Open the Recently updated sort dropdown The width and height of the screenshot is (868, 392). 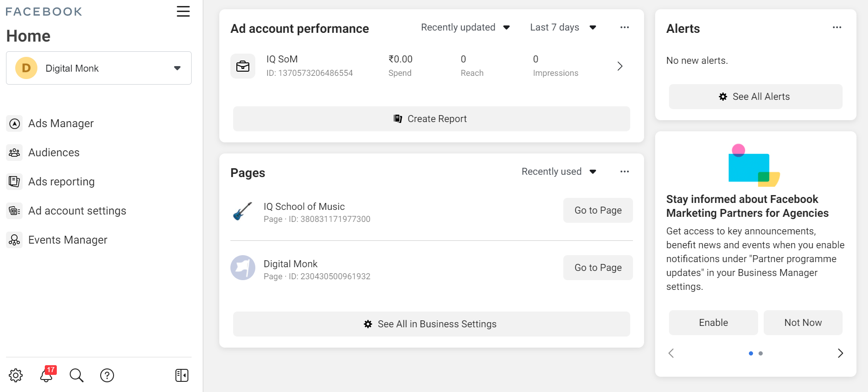click(465, 27)
